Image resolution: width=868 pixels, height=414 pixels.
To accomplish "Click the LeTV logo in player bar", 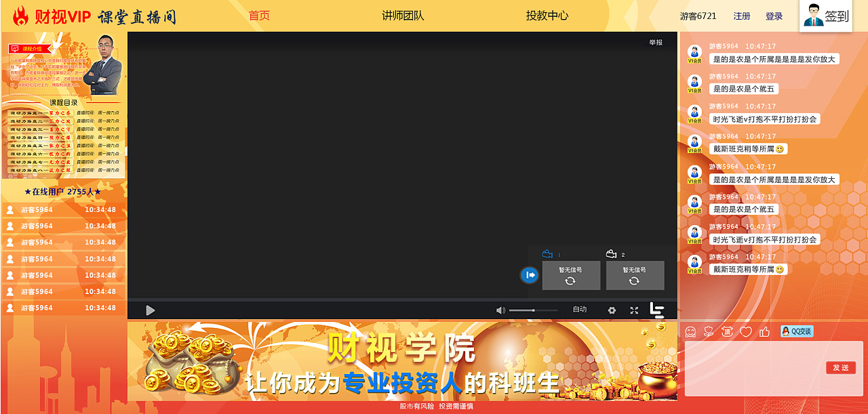I will point(657,310).
